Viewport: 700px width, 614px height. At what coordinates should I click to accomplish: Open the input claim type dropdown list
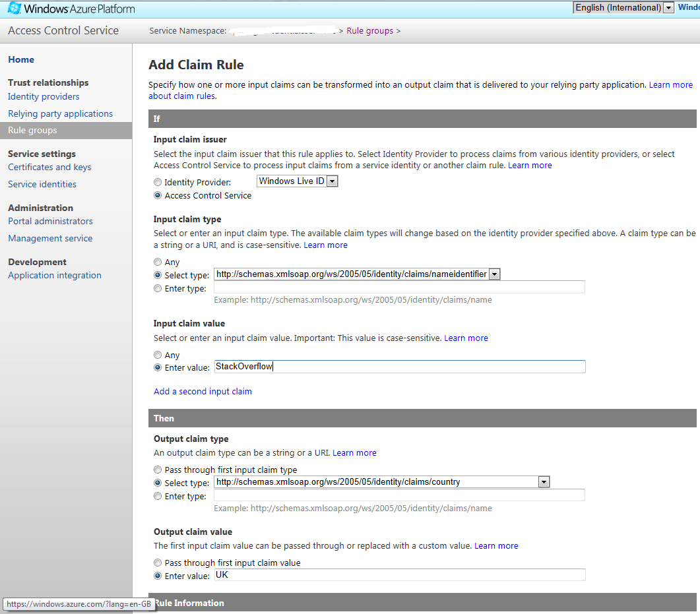pos(493,274)
